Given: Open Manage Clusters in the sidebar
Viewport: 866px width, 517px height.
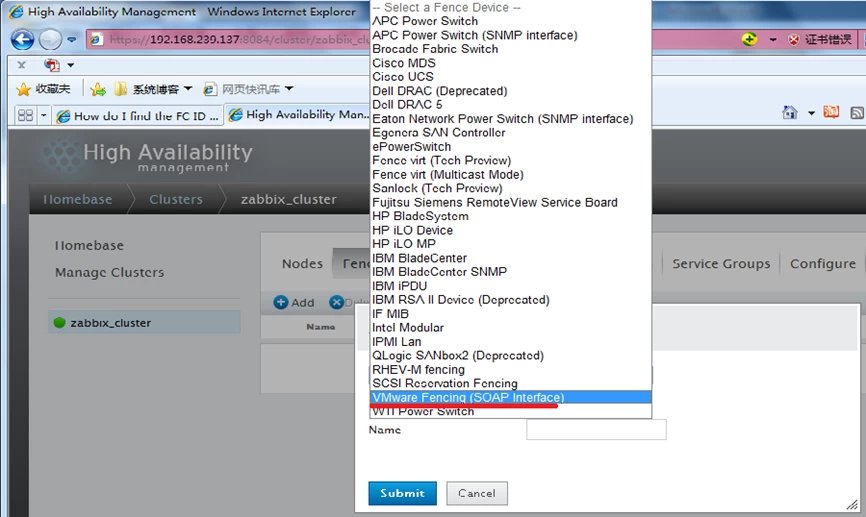Looking at the screenshot, I should click(109, 272).
